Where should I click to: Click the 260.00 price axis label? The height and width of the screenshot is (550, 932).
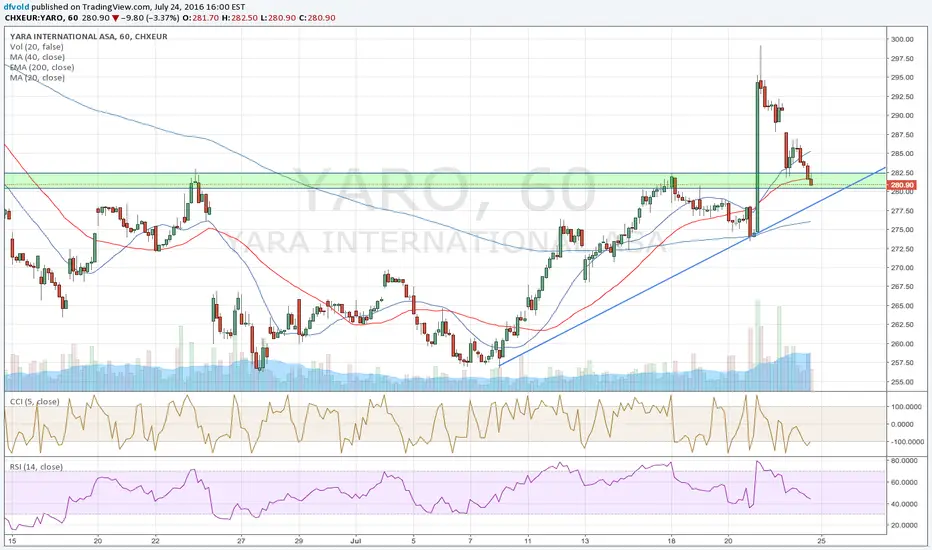(x=902, y=344)
